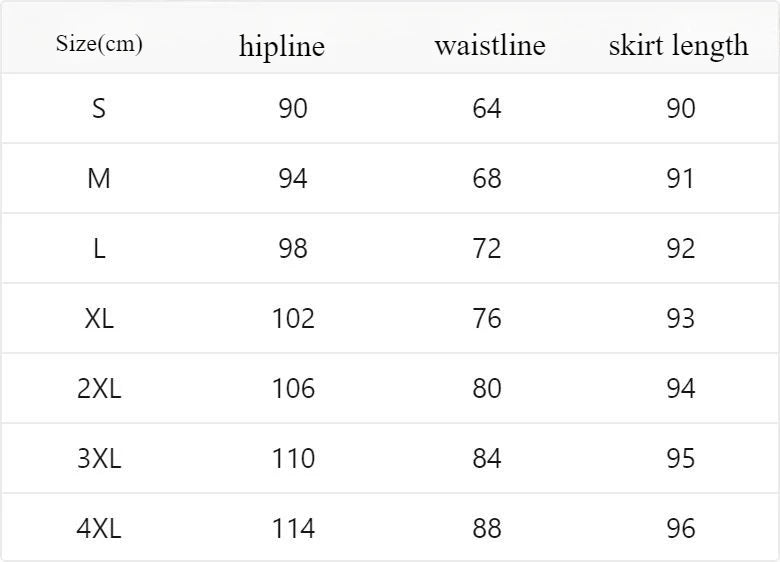The image size is (780, 562).
Task: Click waistline value 64 for S
Action: click(487, 108)
